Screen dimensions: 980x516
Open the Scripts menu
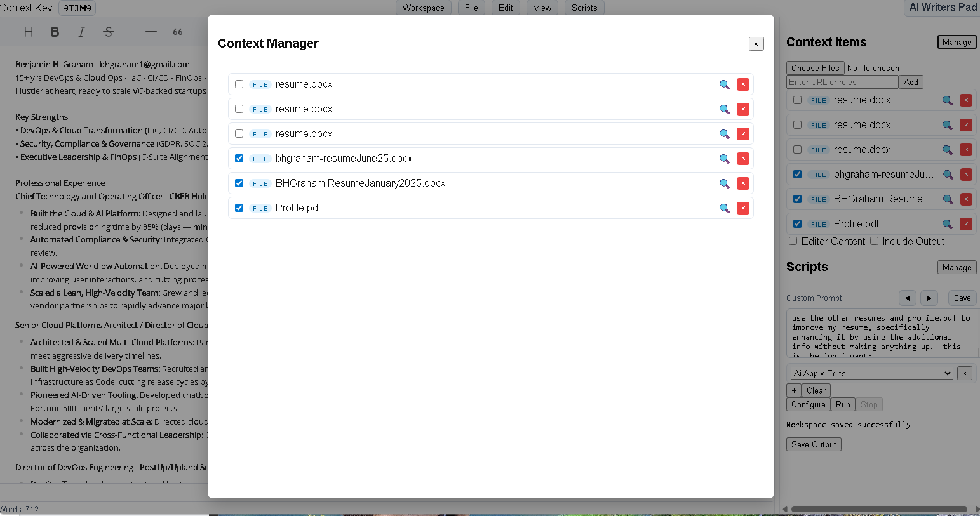click(584, 8)
